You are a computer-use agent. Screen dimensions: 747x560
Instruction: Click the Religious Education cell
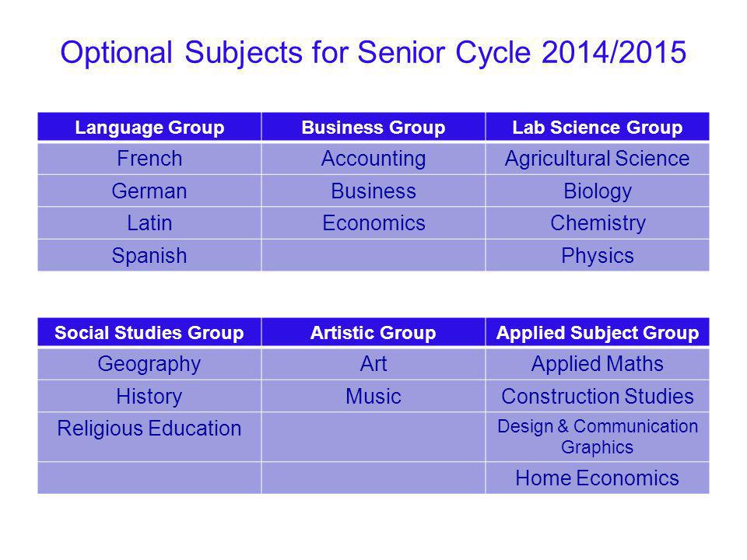click(x=149, y=436)
